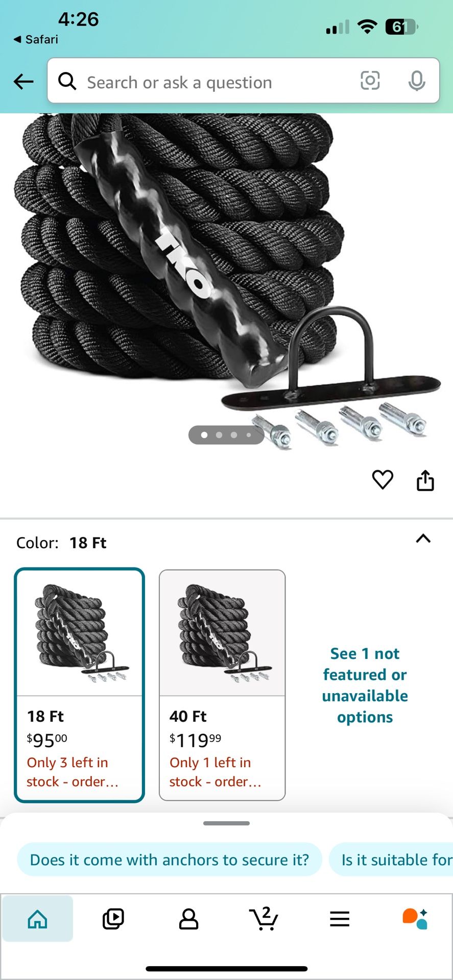Select the 40 Ft option
The width and height of the screenshot is (453, 980).
[x=222, y=685]
